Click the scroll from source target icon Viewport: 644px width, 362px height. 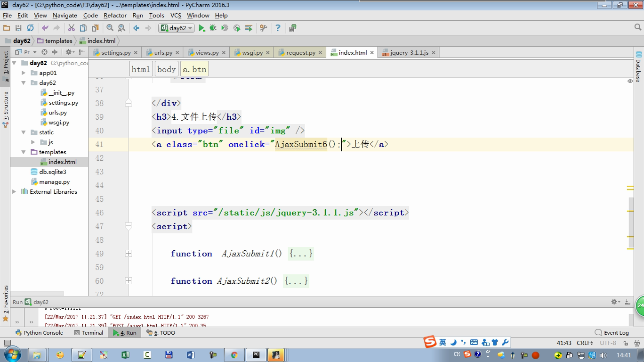[44, 52]
